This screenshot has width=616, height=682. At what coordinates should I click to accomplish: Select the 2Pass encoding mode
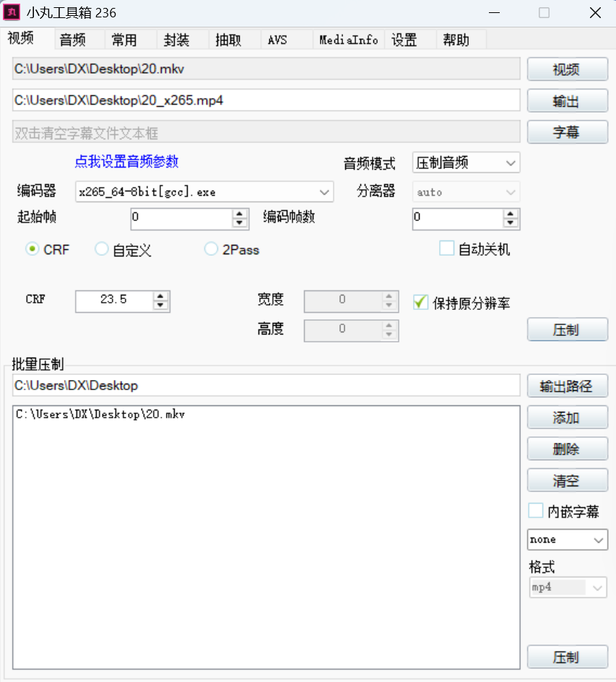point(211,249)
